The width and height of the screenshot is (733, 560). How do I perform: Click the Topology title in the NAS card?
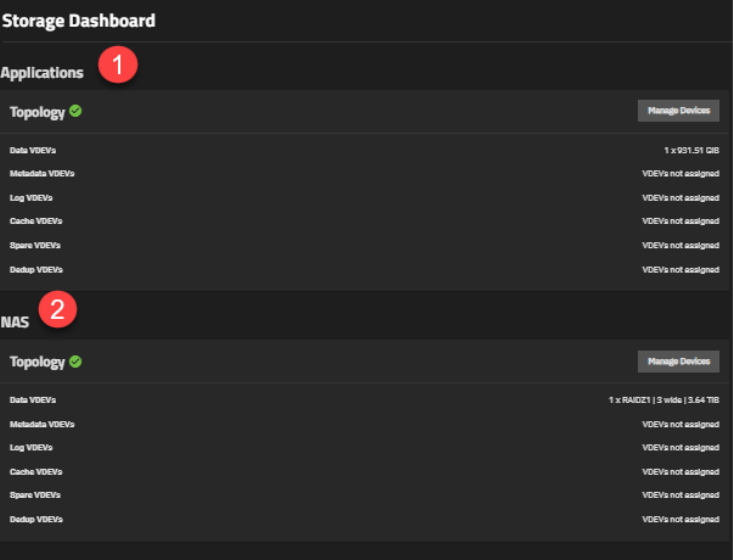click(x=37, y=362)
